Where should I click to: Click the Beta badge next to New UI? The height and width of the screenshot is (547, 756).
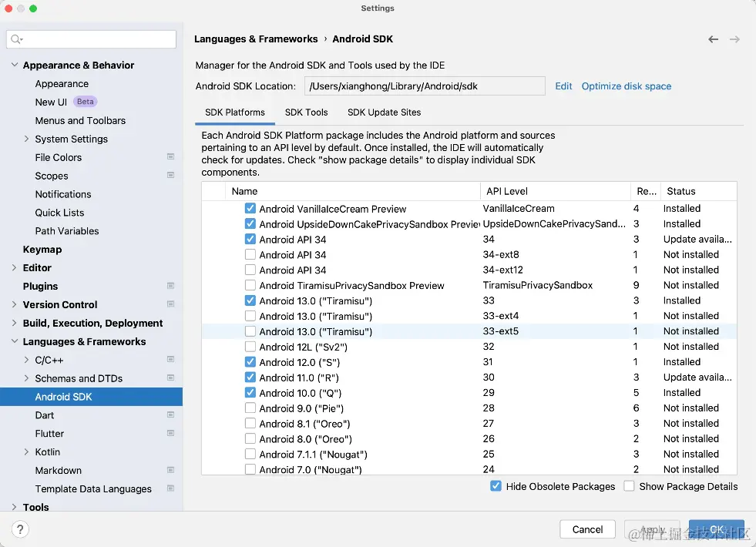pos(86,102)
